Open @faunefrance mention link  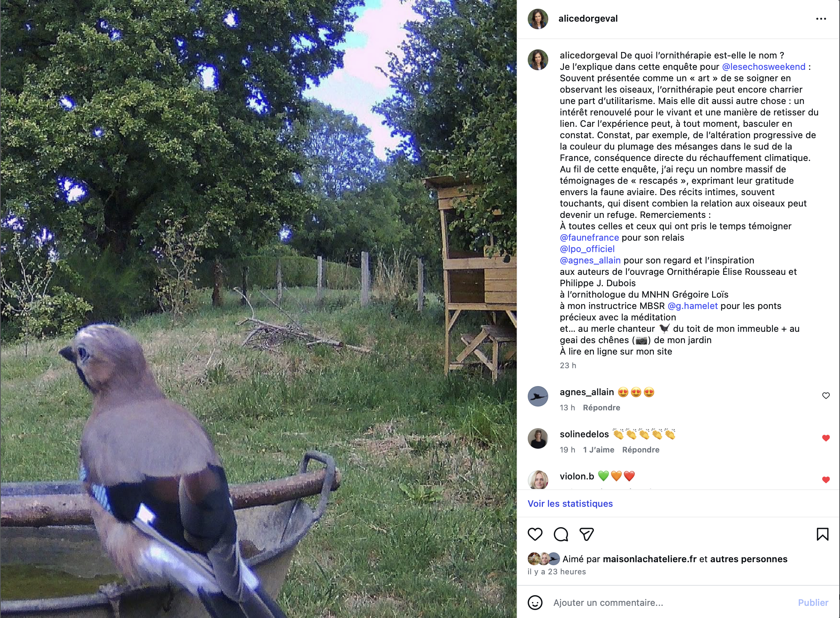(589, 238)
